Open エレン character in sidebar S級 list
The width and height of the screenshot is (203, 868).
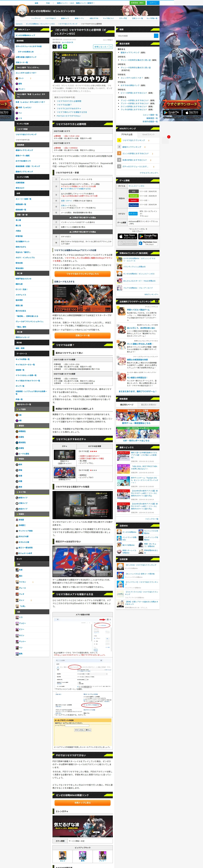[21, 600]
